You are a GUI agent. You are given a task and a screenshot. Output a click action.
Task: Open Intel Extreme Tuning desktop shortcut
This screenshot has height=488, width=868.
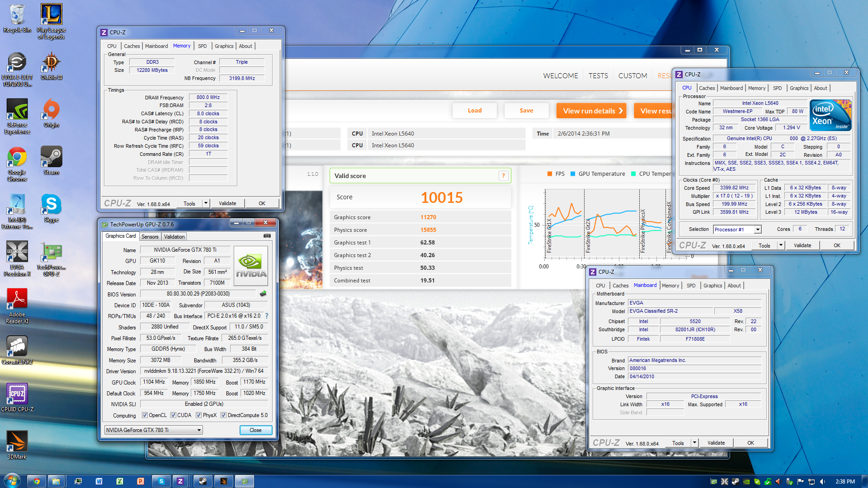(x=17, y=211)
